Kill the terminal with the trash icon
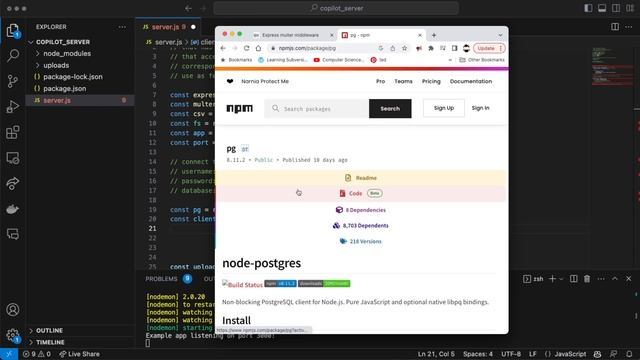This screenshot has height=360, width=640. [x=587, y=279]
